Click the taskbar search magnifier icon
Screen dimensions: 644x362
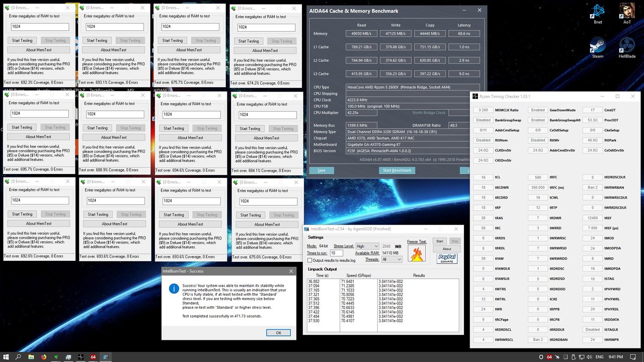click(x=18, y=356)
